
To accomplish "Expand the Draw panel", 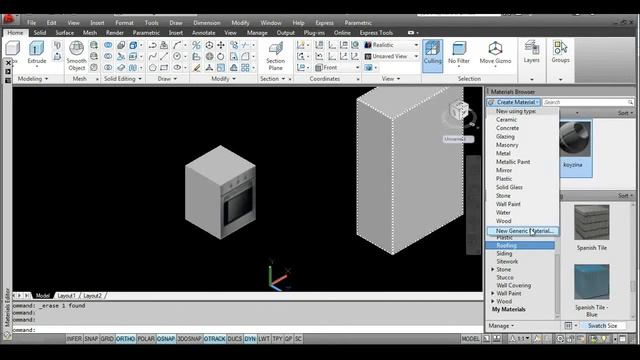I will pyautogui.click(x=167, y=79).
